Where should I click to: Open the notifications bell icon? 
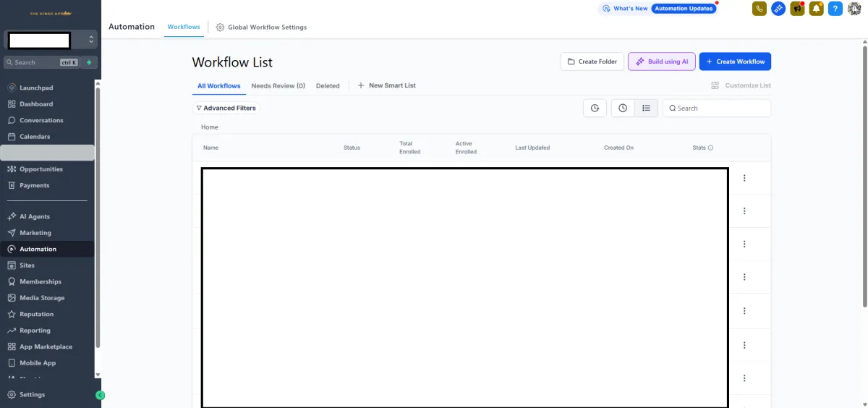(816, 9)
